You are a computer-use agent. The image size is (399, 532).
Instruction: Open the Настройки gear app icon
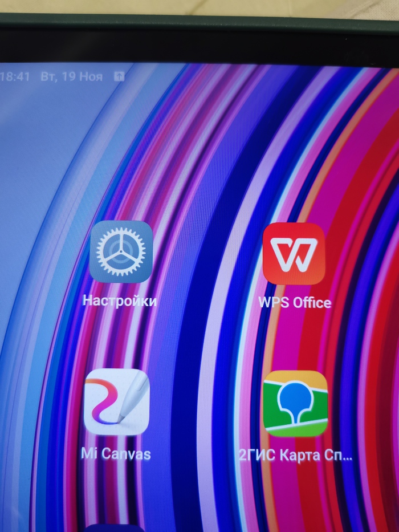121,251
